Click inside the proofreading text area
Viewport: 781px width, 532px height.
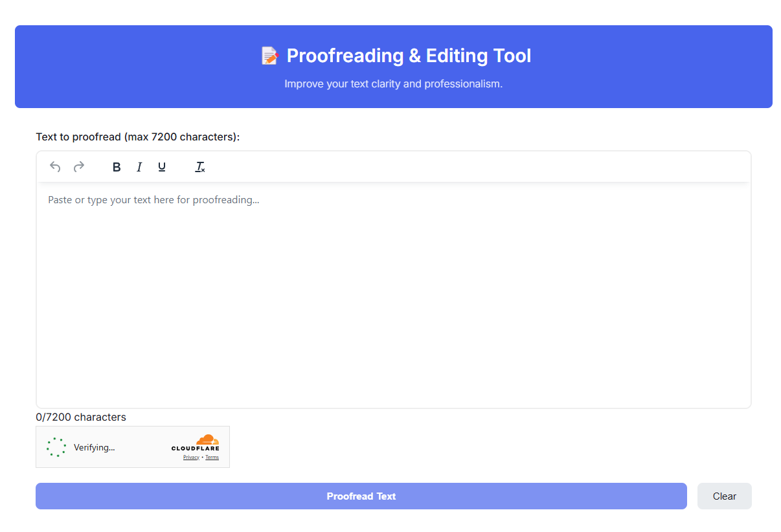[x=394, y=295]
